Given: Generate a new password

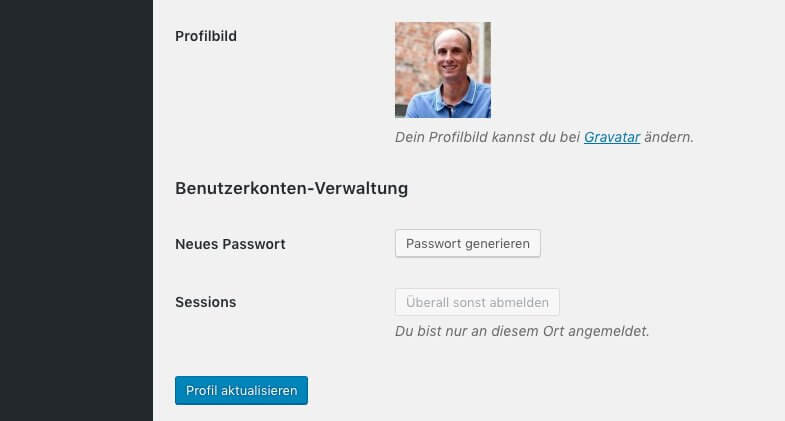Looking at the screenshot, I should (468, 243).
